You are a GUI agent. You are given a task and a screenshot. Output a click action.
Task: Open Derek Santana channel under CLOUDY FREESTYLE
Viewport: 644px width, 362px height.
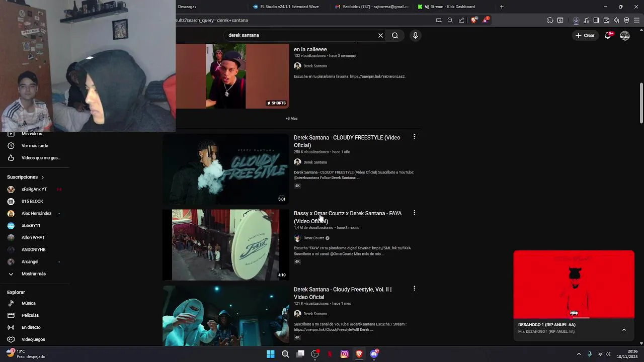click(315, 162)
